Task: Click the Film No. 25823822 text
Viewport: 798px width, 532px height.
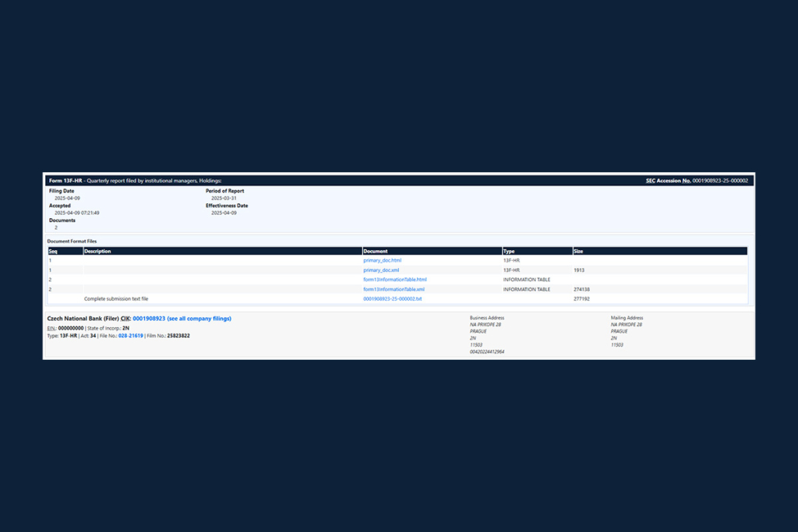Action: (178, 336)
